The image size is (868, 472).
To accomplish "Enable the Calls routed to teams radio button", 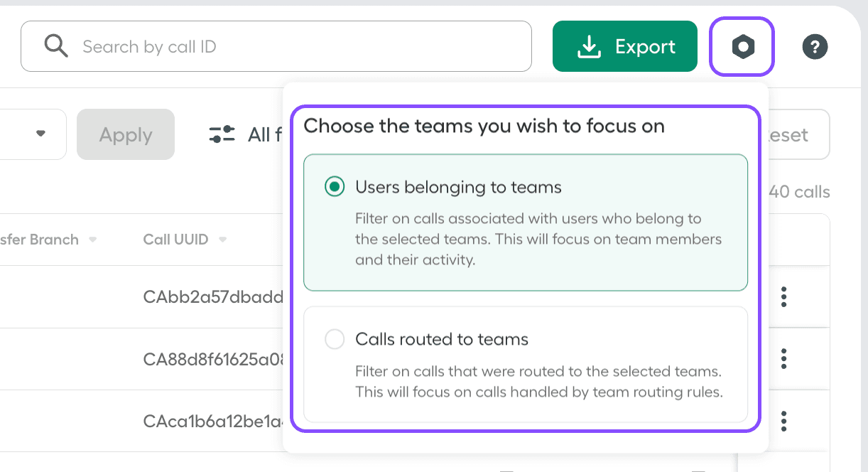I will click(x=335, y=339).
